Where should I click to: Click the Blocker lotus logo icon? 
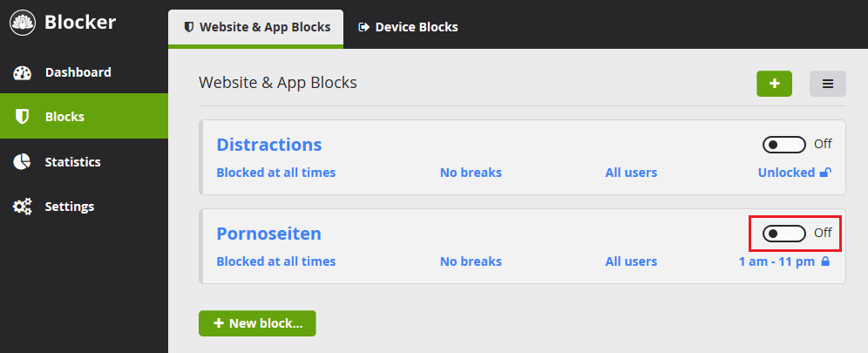(23, 22)
